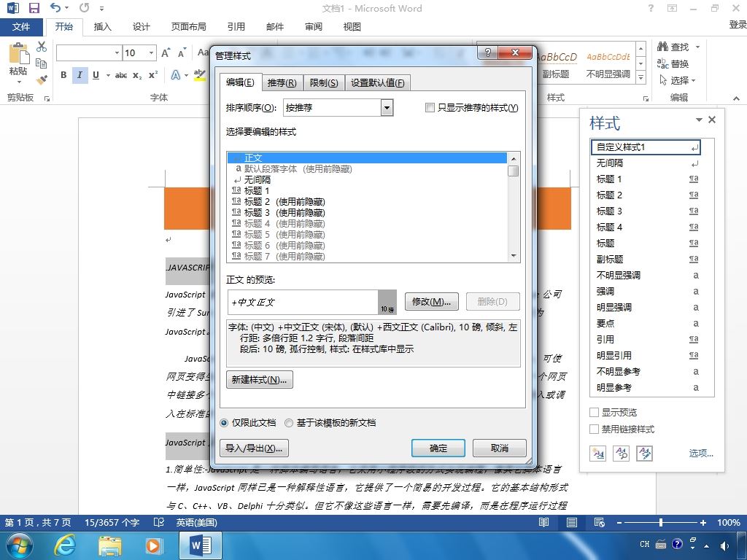Check the Disable Linked Styles checkbox
Image resolution: width=747 pixels, height=560 pixels.
coord(594,429)
